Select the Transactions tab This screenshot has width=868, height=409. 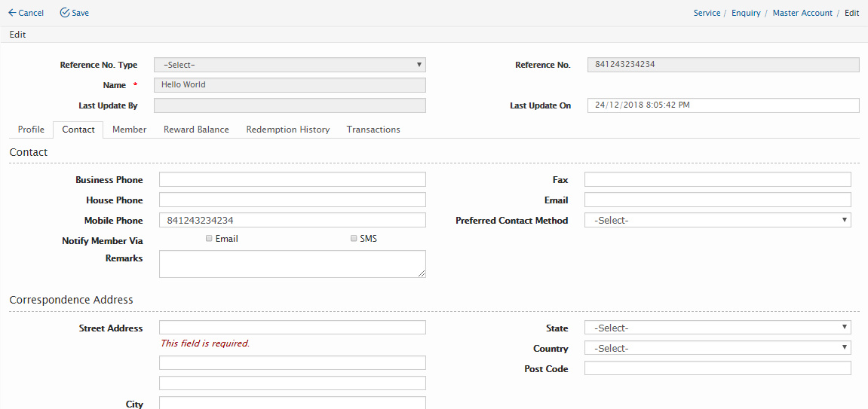click(x=373, y=130)
